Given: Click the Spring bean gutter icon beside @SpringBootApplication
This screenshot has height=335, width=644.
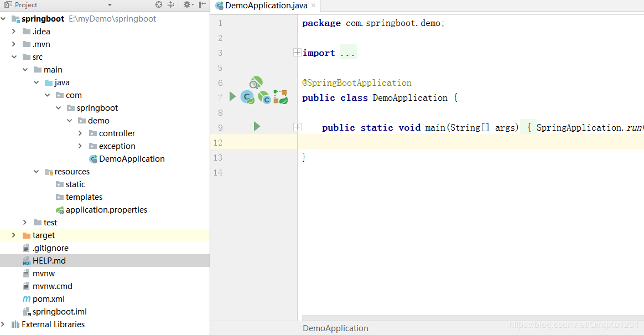Looking at the screenshot, I should (x=256, y=83).
